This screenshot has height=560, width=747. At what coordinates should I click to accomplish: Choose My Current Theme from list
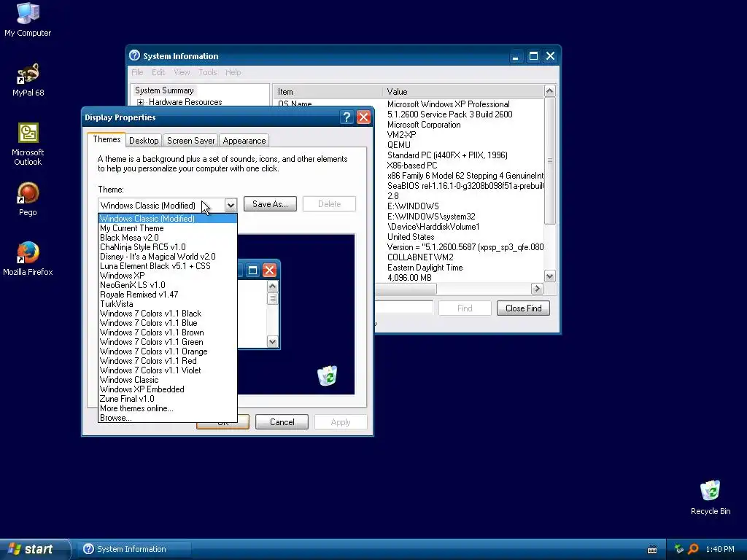(x=167, y=228)
